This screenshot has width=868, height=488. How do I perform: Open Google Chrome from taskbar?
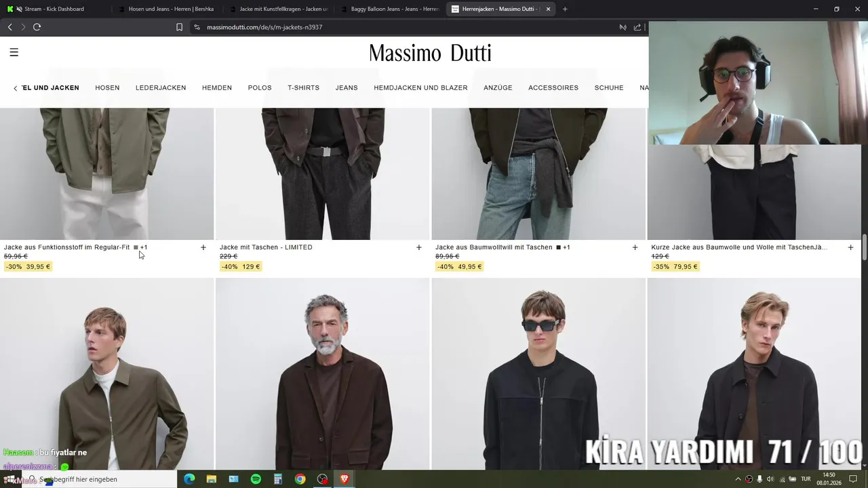point(300,479)
